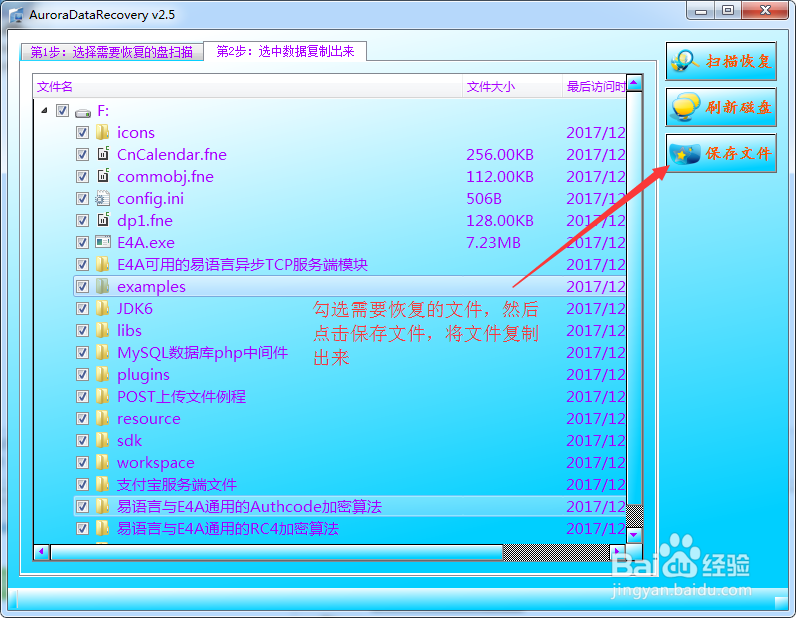This screenshot has width=796, height=618.
Task: Select the E4A.exe file name
Action: tap(146, 243)
